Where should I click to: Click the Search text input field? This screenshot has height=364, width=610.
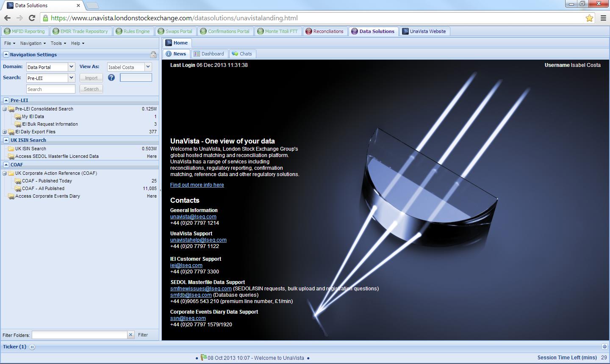51,89
